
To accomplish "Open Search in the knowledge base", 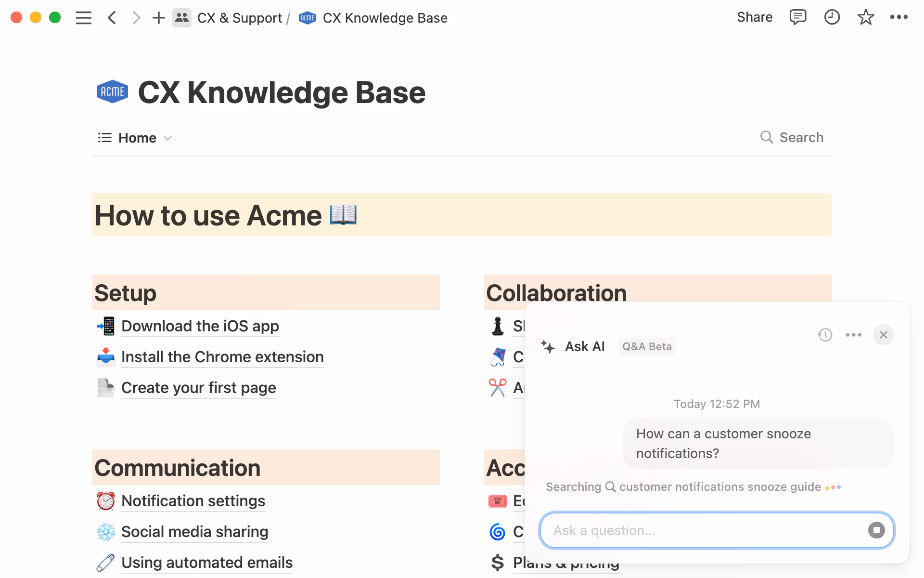I will 792,138.
